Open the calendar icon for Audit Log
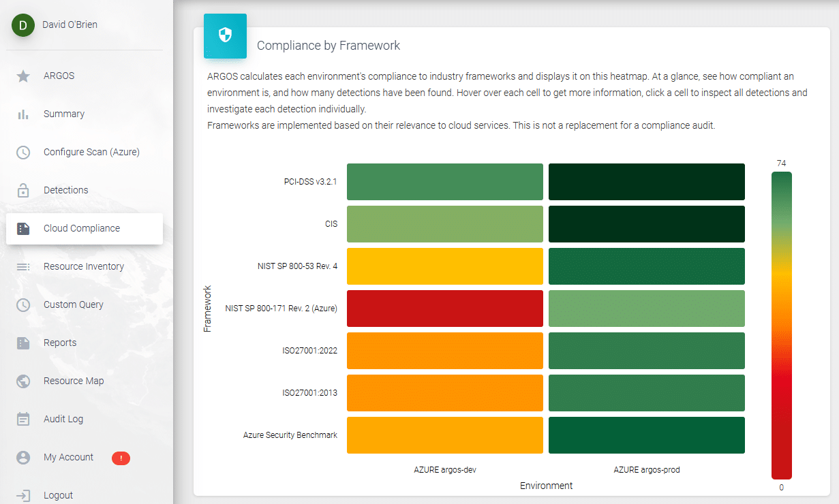This screenshot has width=839, height=504. click(x=21, y=419)
